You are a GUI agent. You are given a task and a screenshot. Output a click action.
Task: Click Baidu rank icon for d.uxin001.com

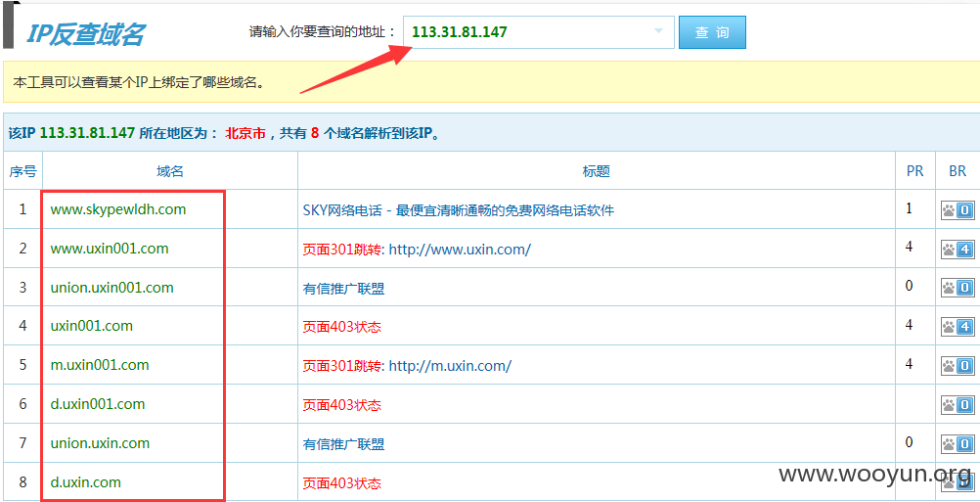[x=958, y=404]
